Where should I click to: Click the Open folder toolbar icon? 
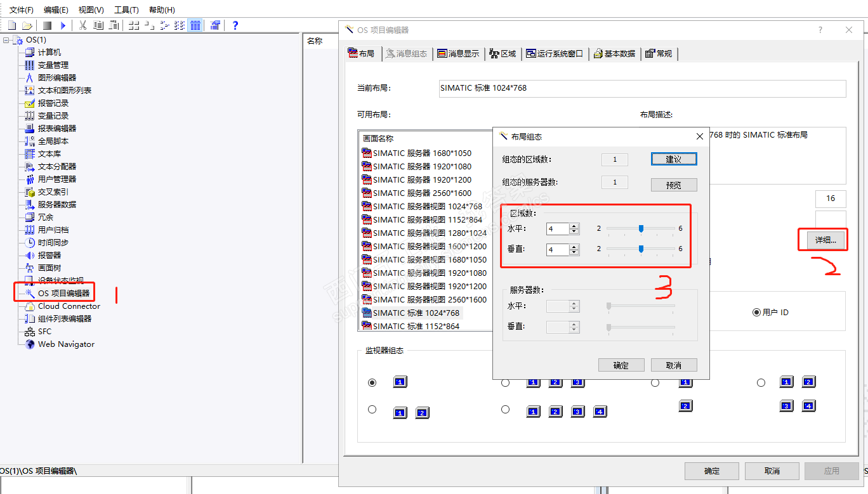tap(27, 25)
